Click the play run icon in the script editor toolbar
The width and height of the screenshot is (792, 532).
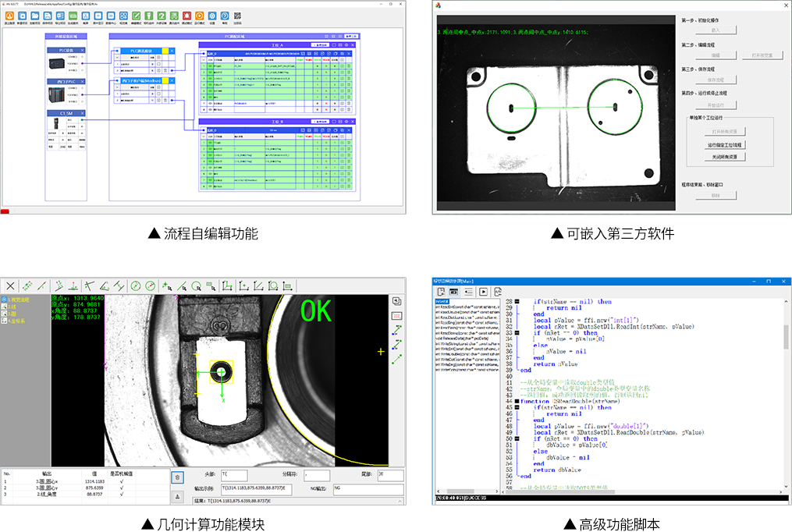483,292
